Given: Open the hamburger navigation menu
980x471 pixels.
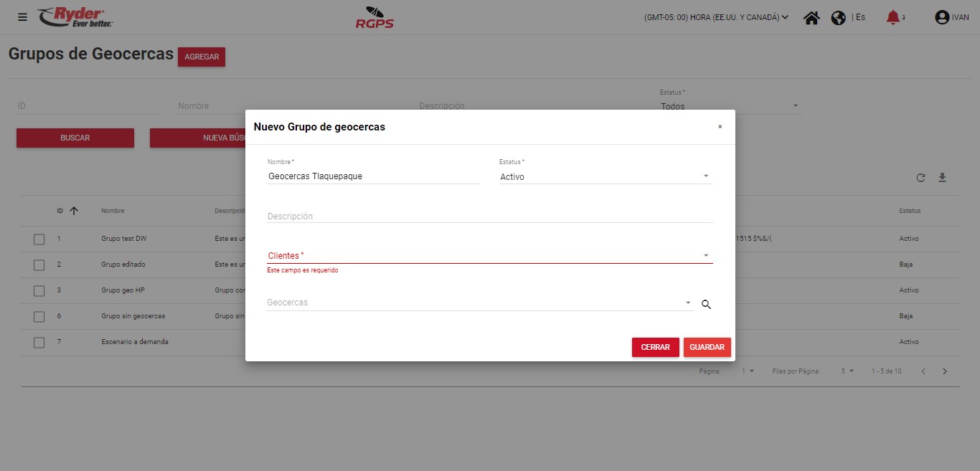Looking at the screenshot, I should 22,17.
